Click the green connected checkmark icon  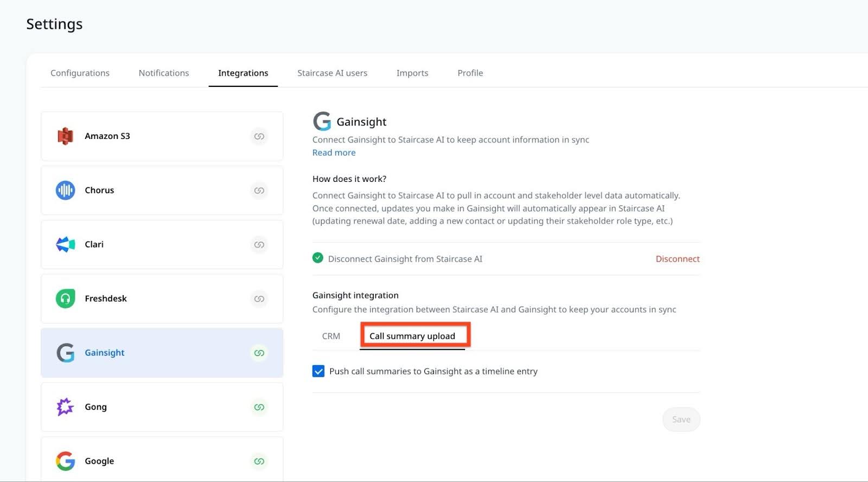pyautogui.click(x=318, y=258)
